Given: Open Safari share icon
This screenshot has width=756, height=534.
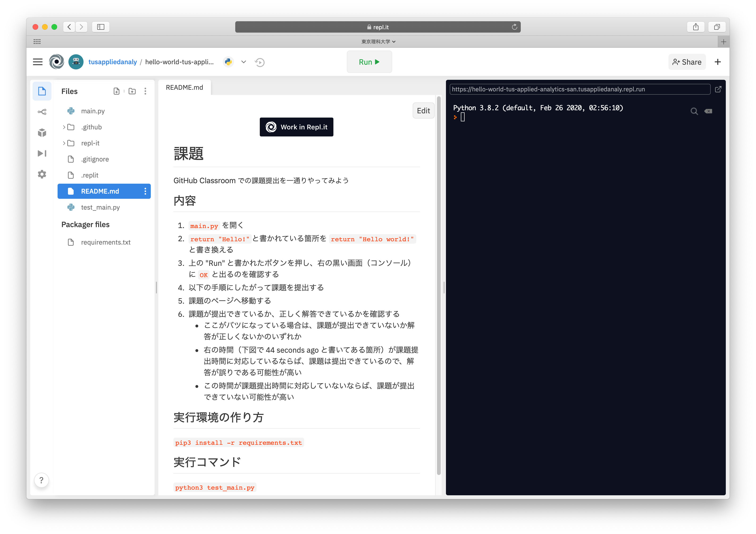Looking at the screenshot, I should click(696, 27).
